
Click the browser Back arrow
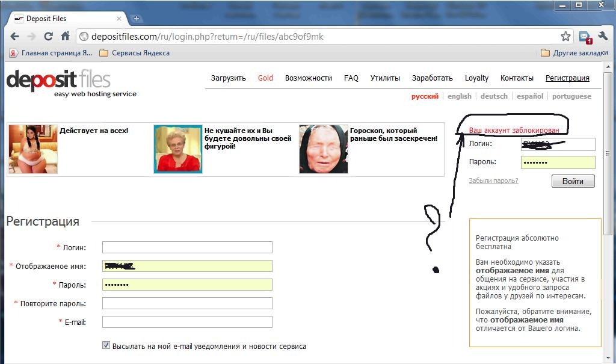(x=14, y=37)
